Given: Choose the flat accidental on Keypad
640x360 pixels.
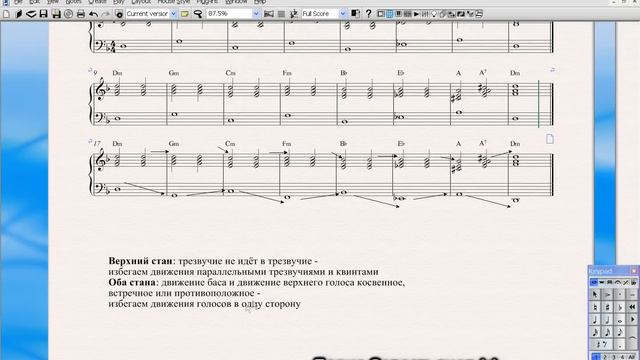Looking at the screenshot, I should 620,307.
